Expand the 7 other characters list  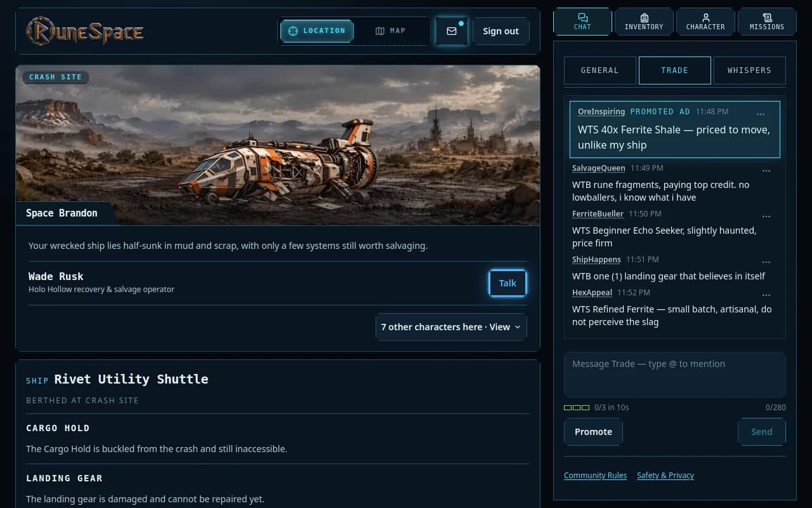(451, 327)
